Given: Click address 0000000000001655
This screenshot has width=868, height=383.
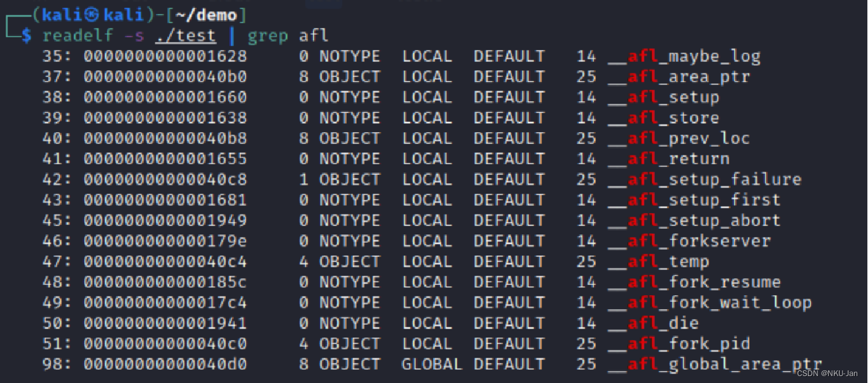Looking at the screenshot, I should (x=165, y=159).
